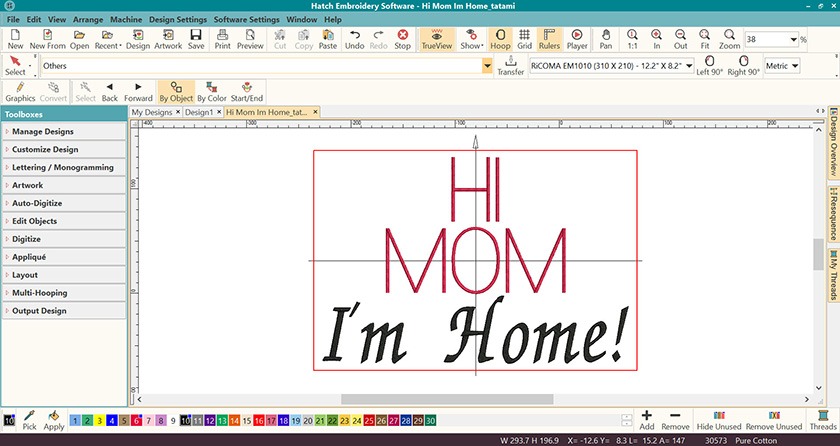The image size is (840, 446).
Task: Toggle the Grid display
Action: click(524, 39)
